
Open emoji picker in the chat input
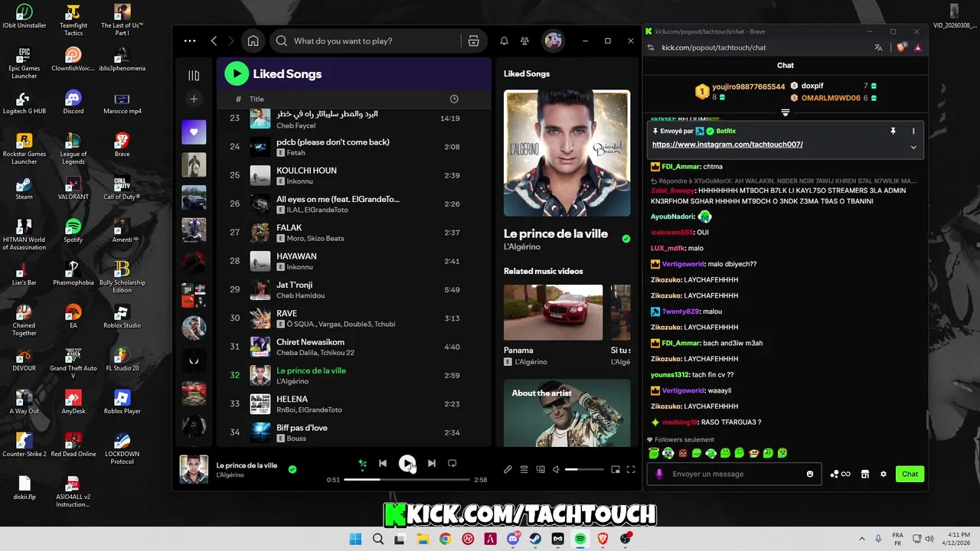coord(810,474)
